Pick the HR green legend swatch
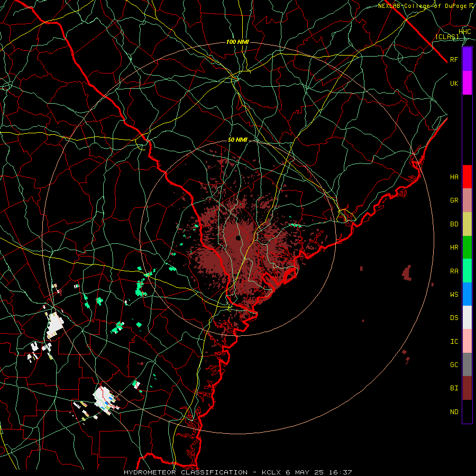The width and height of the screenshot is (476, 476). (467, 247)
